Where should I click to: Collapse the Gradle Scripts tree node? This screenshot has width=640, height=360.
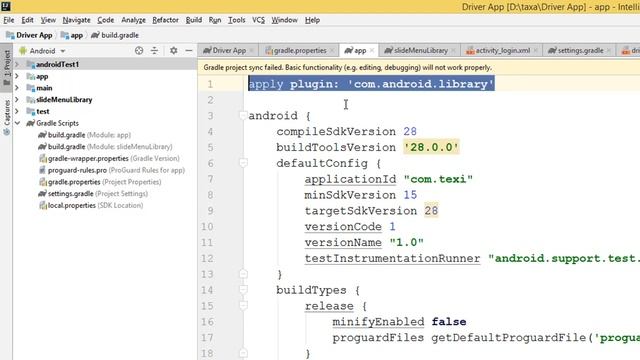[17, 123]
